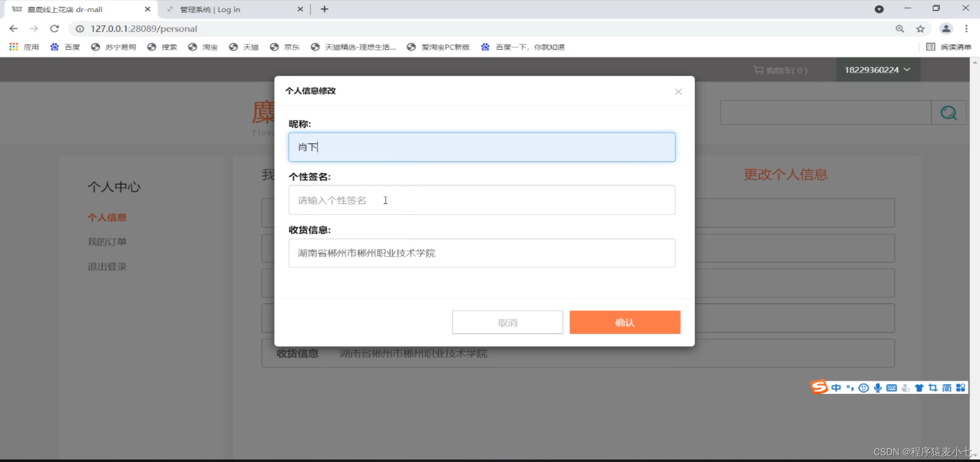
Task: Open the 天猫精选-理想生活 bookmark
Action: [353, 47]
